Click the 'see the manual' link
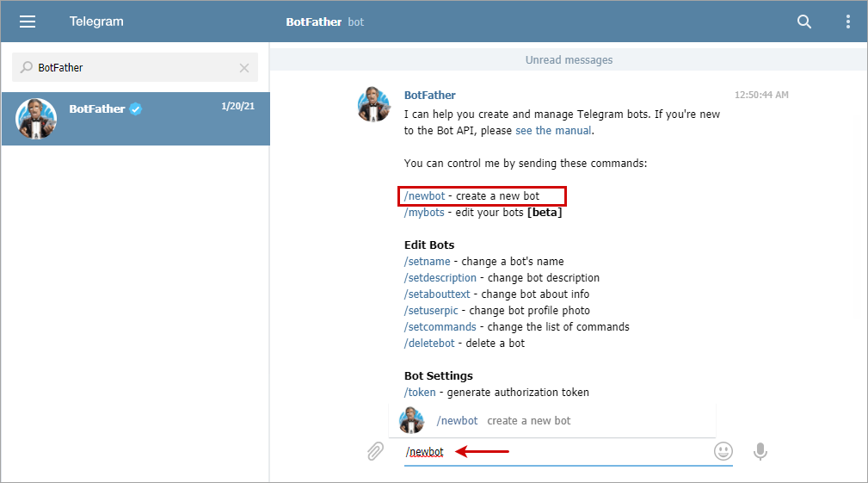868x483 pixels. pos(553,131)
